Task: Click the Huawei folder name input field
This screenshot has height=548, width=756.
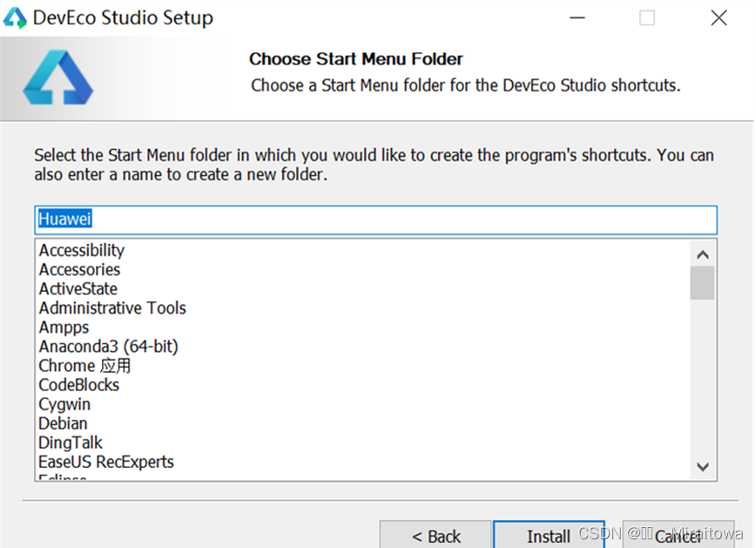Action: point(375,220)
